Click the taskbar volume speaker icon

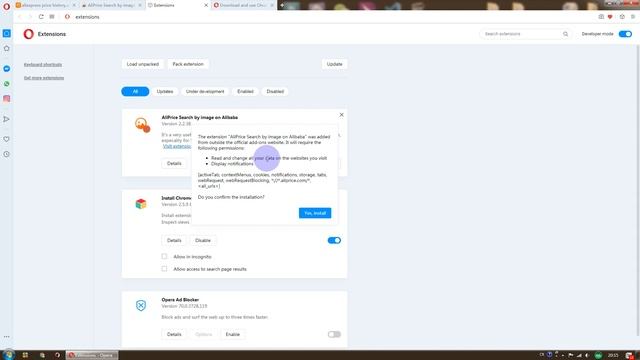coord(588,355)
